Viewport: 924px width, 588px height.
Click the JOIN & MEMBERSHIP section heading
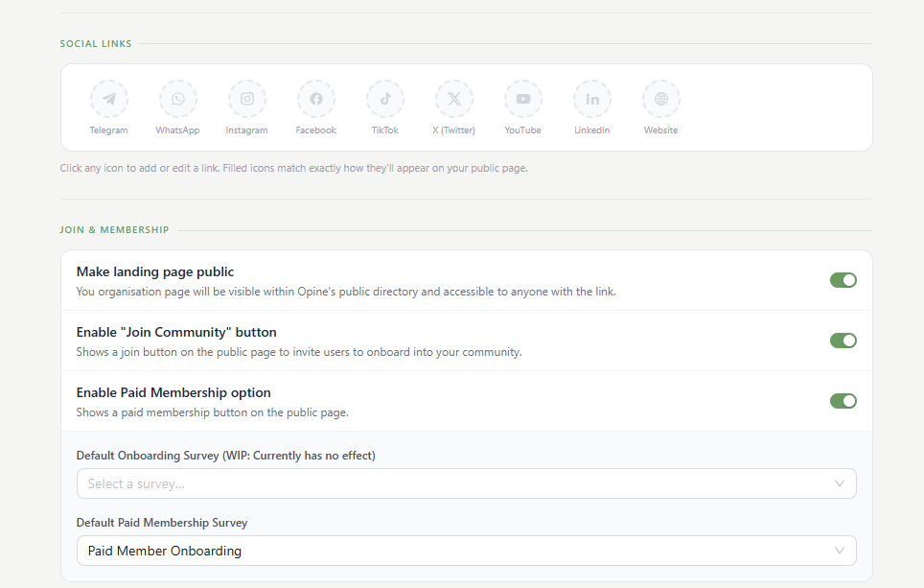pyautogui.click(x=114, y=230)
